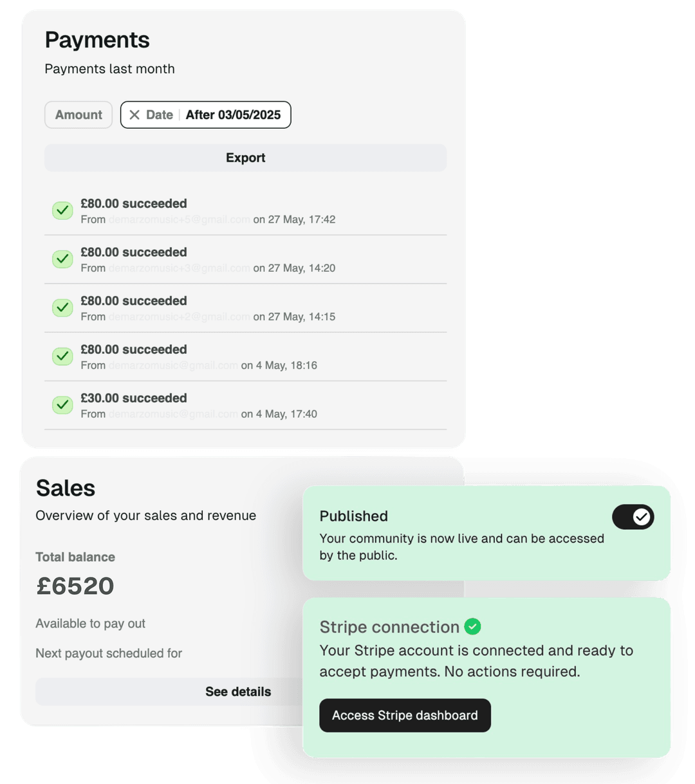Toggle the Published switch off
Screen dimensions: 695x784
[633, 517]
